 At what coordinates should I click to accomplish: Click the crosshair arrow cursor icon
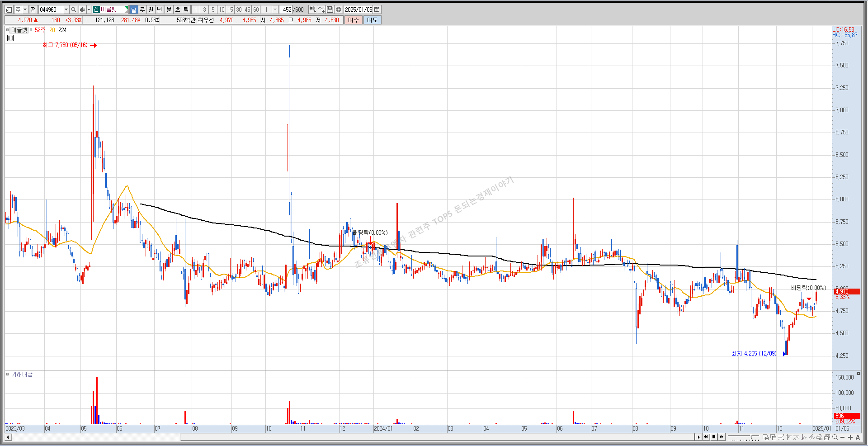pyautogui.click(x=788, y=437)
